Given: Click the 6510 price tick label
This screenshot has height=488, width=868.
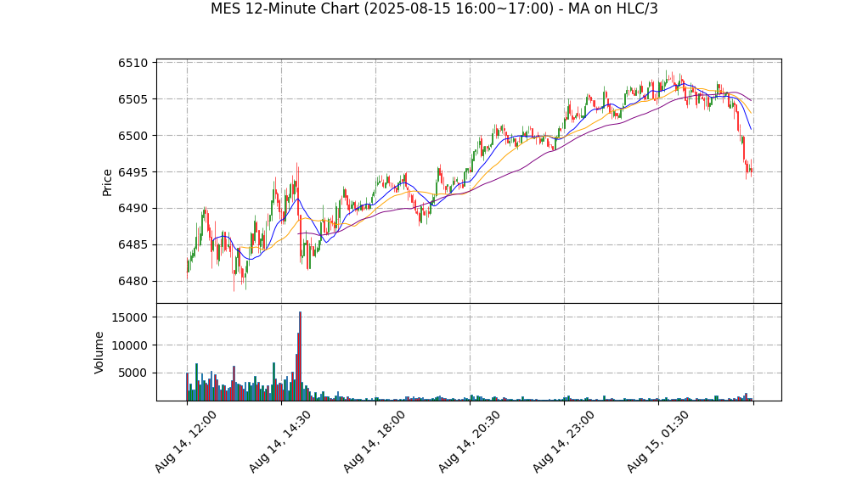Looking at the screenshot, I should 133,63.
